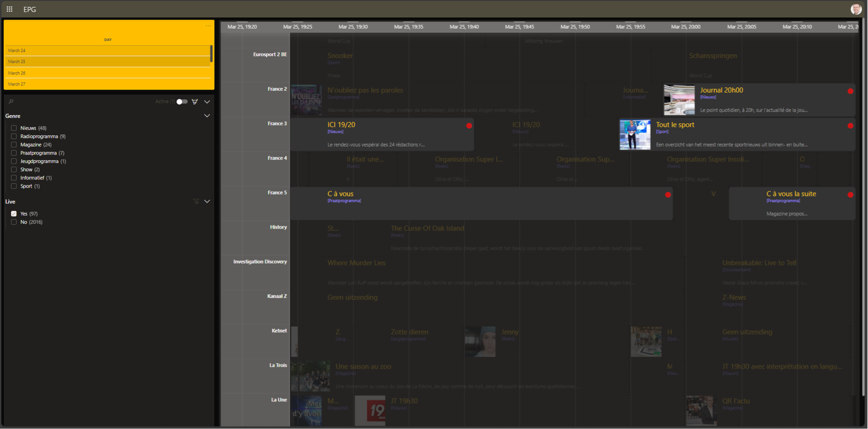This screenshot has height=429, width=868.
Task: Check the Live No checkbox
Action: (14, 222)
